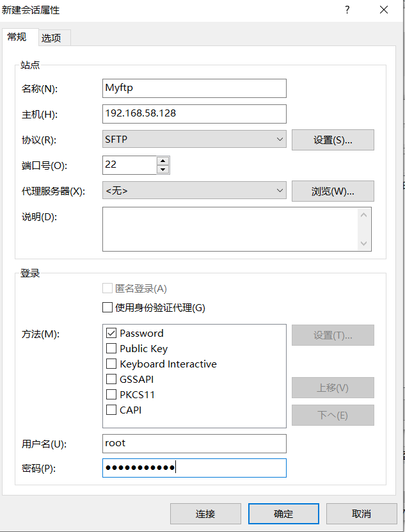405x532 pixels.
Task: Open the 代理服务器 dropdown
Action: click(195, 190)
